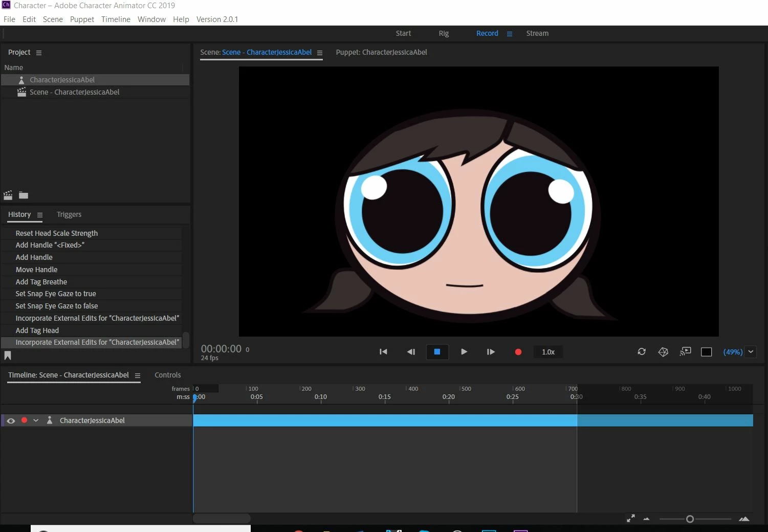768x532 pixels.
Task: Switch to Rig workspace
Action: (444, 33)
